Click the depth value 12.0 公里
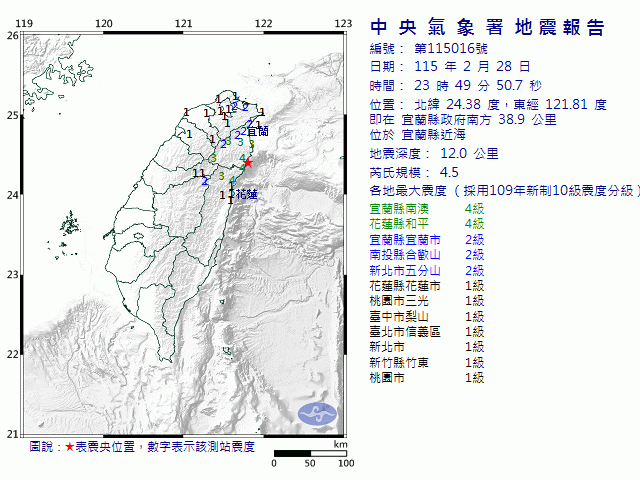The height and width of the screenshot is (480, 640). pyautogui.click(x=468, y=154)
